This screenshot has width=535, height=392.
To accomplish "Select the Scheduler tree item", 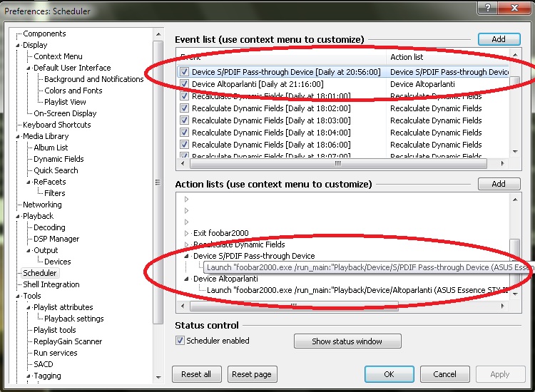I will (x=40, y=273).
